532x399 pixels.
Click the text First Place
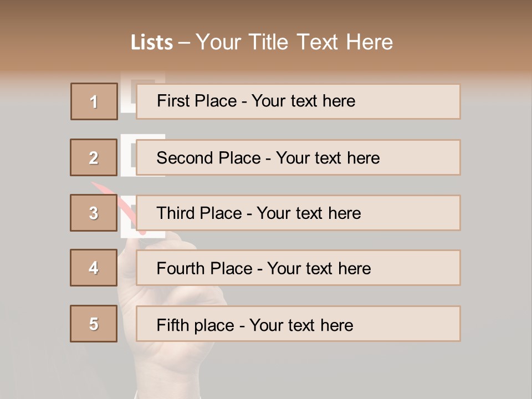point(197,101)
